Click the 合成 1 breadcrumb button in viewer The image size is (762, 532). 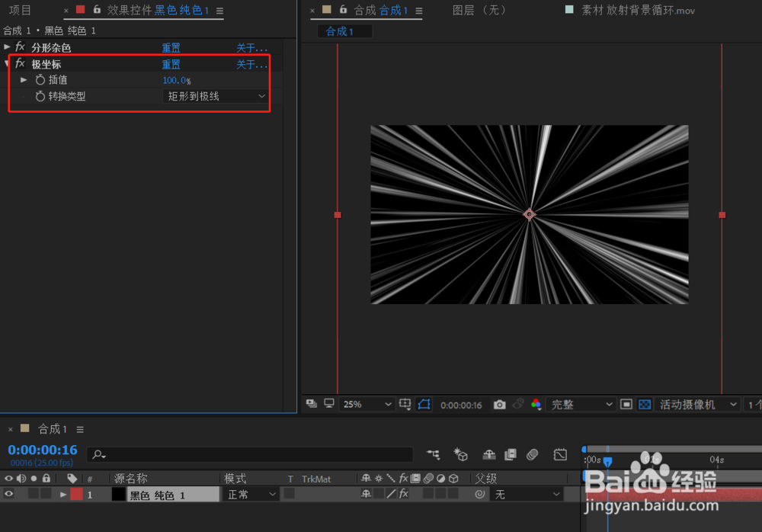click(x=344, y=31)
